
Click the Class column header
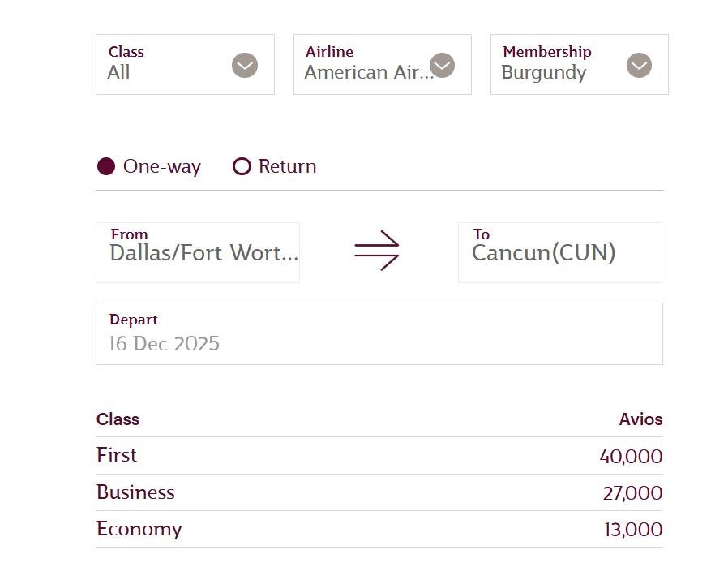118,419
